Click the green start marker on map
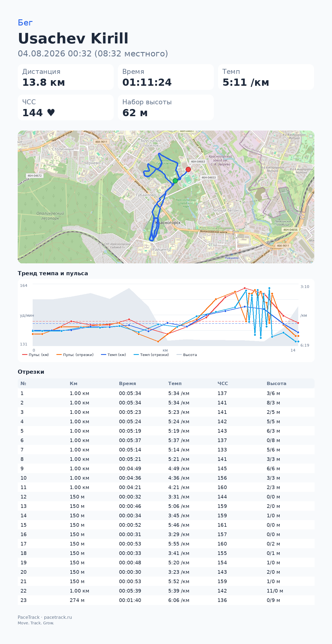 [175, 181]
